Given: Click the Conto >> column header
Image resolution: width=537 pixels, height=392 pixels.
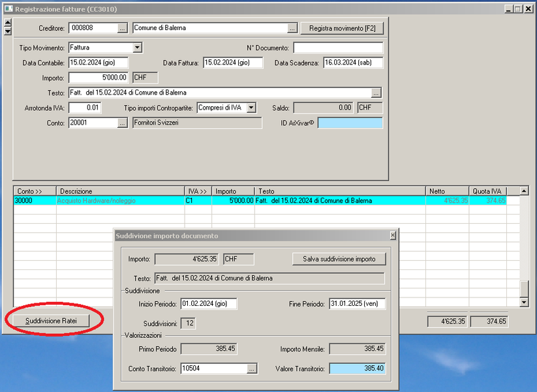Looking at the screenshot, I should click(34, 191).
